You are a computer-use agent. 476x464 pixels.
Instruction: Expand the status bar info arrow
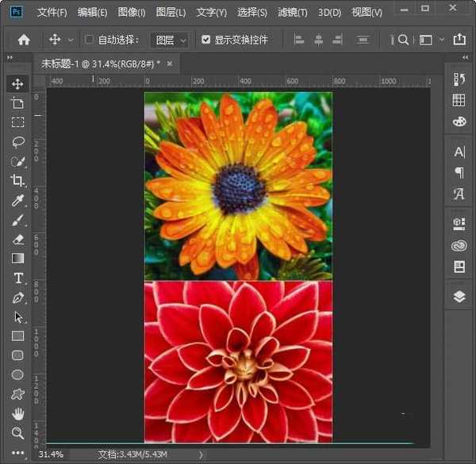coord(201,454)
